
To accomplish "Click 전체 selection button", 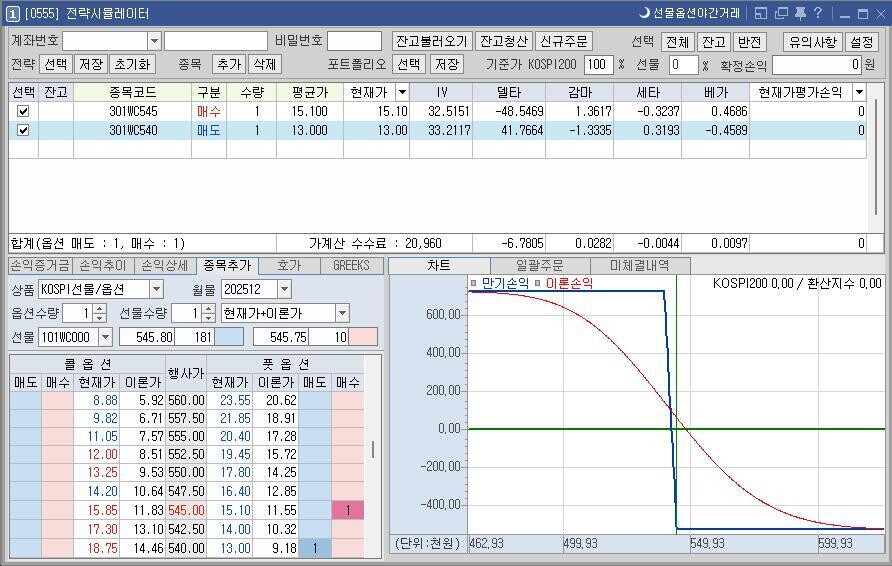I will 678,42.
